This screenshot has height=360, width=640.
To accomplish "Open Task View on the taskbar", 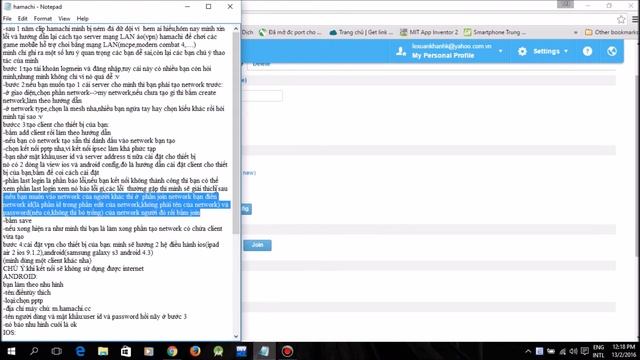I will click(57, 351).
